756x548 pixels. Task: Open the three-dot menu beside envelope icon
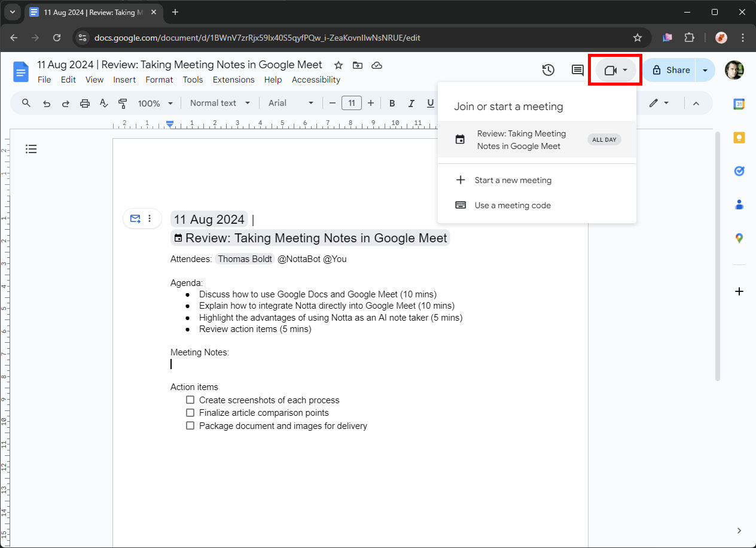[150, 219]
